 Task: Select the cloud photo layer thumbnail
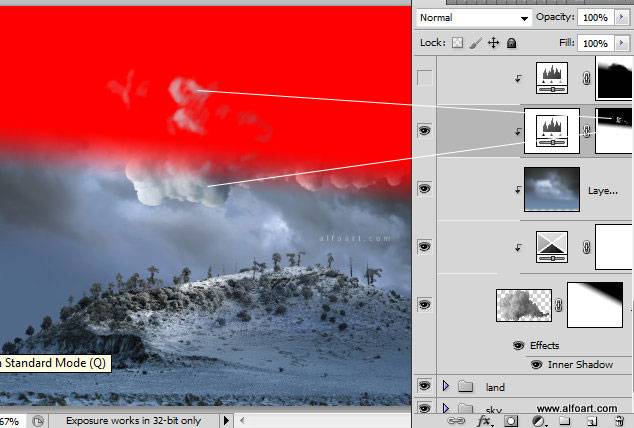552,189
